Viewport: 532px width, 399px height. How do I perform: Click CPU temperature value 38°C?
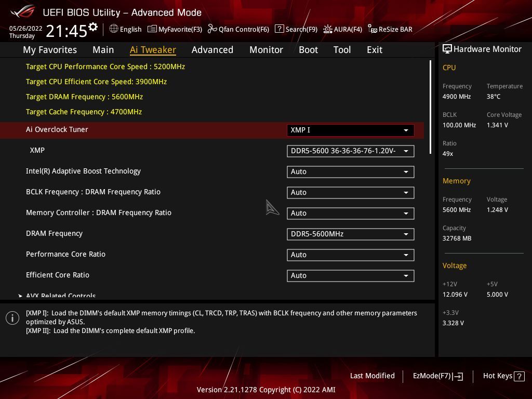[494, 97]
